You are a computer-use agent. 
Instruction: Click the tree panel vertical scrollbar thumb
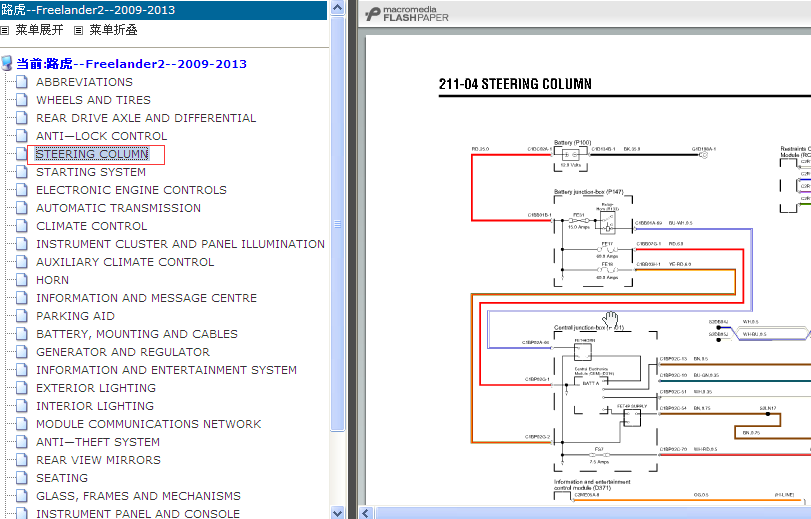point(337,224)
